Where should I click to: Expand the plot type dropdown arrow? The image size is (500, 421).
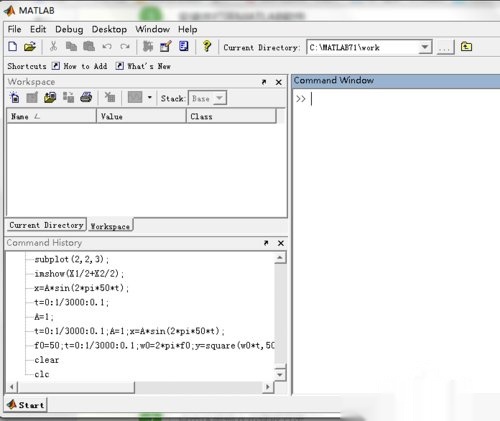click(149, 98)
